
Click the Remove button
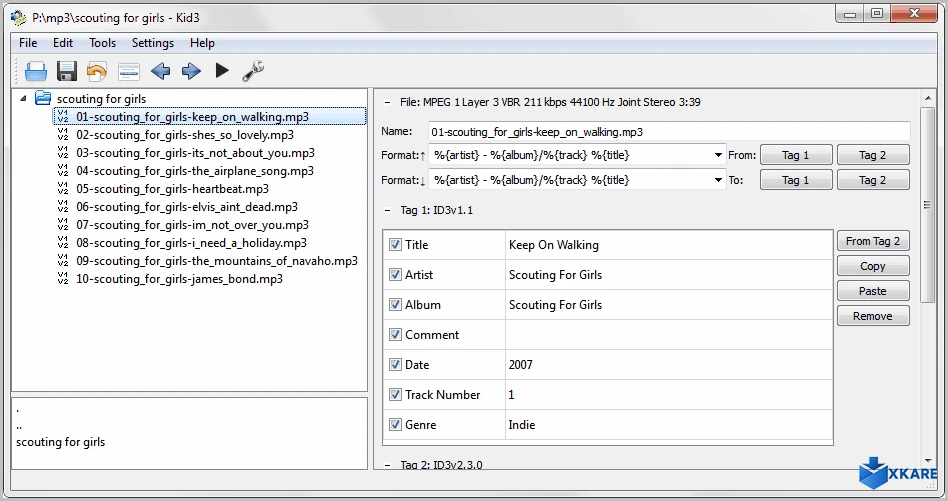[873, 316]
